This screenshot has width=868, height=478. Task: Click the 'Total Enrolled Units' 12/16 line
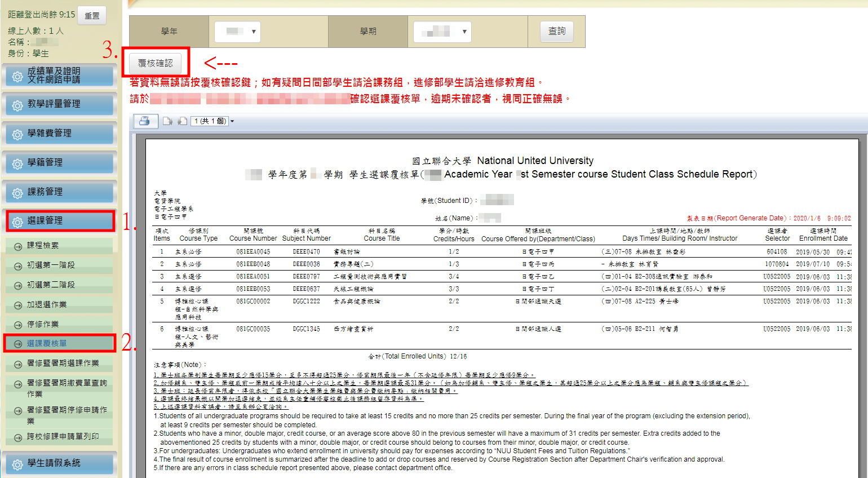pos(417,356)
